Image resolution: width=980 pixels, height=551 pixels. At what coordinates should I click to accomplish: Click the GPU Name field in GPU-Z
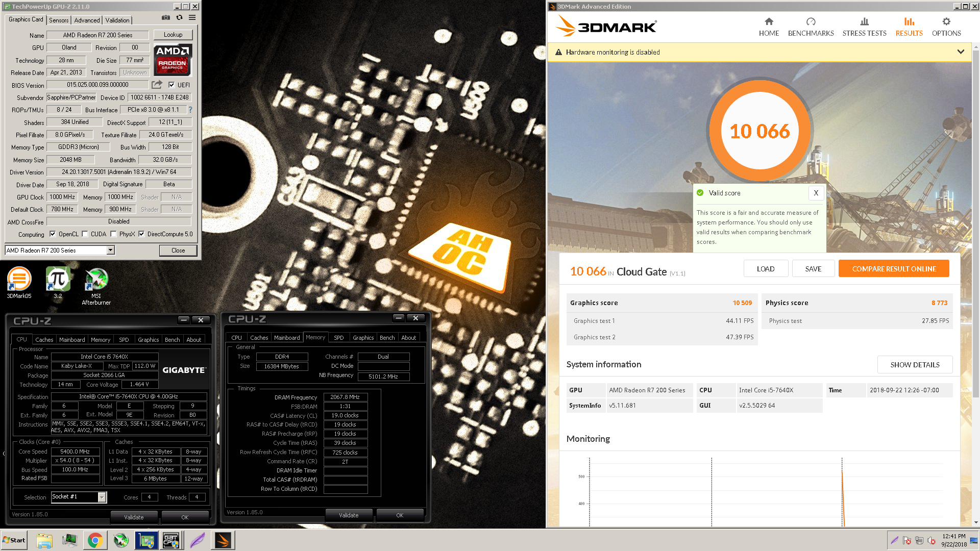tap(97, 35)
